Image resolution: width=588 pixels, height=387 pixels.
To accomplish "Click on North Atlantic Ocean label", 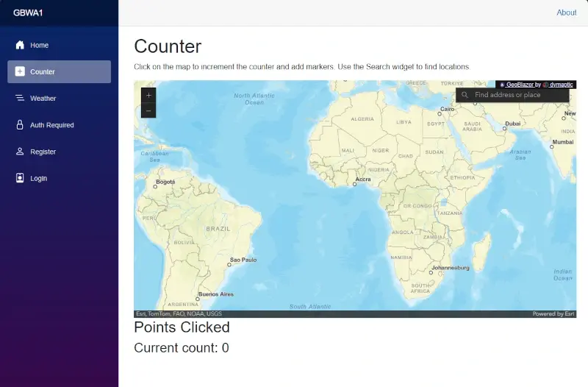I will pos(254,99).
